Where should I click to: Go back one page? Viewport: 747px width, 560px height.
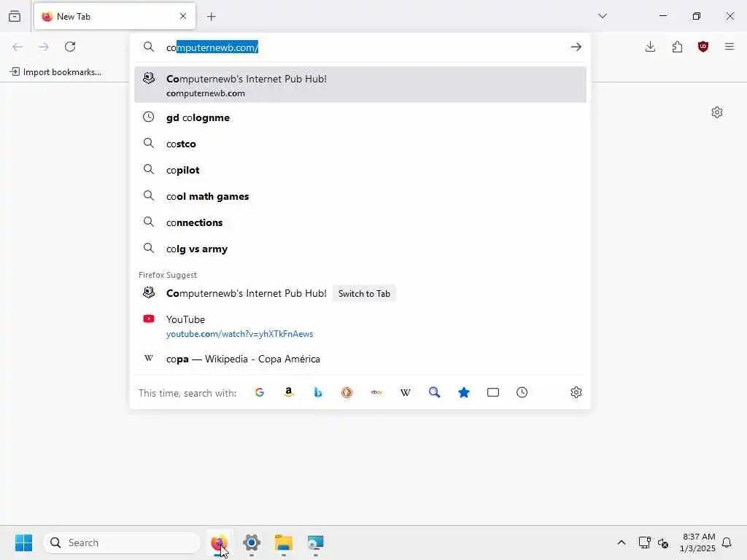tap(18, 47)
